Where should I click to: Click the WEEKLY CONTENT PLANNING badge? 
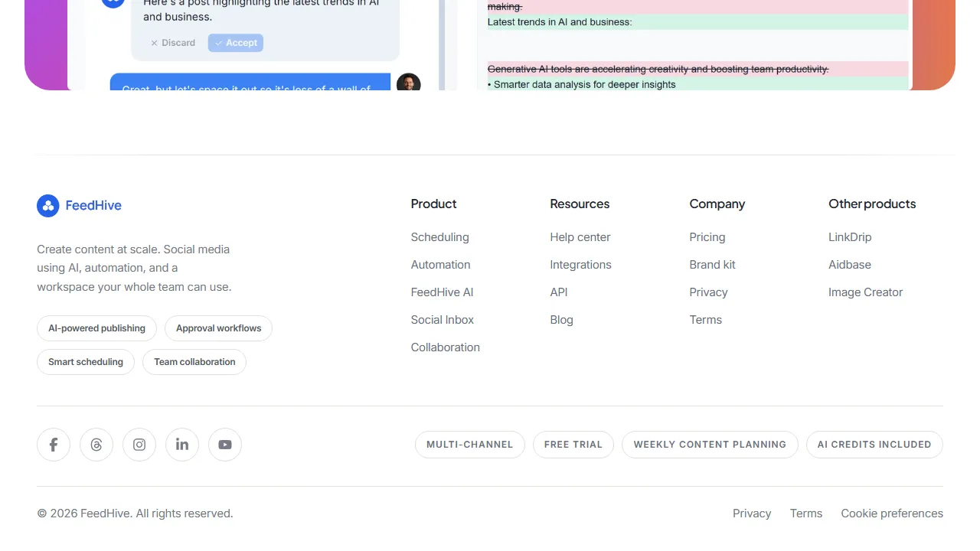[x=710, y=445]
